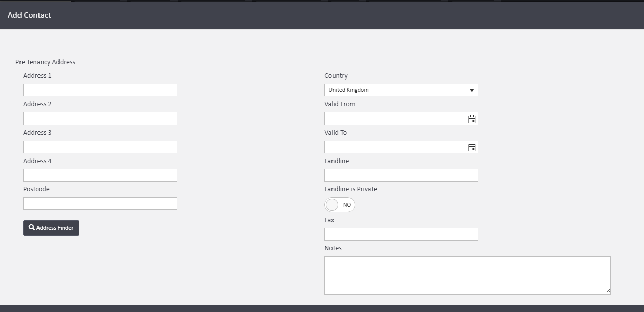Select United Kingdom in the Country selector
Viewport: 644px width, 312px height.
[401, 90]
